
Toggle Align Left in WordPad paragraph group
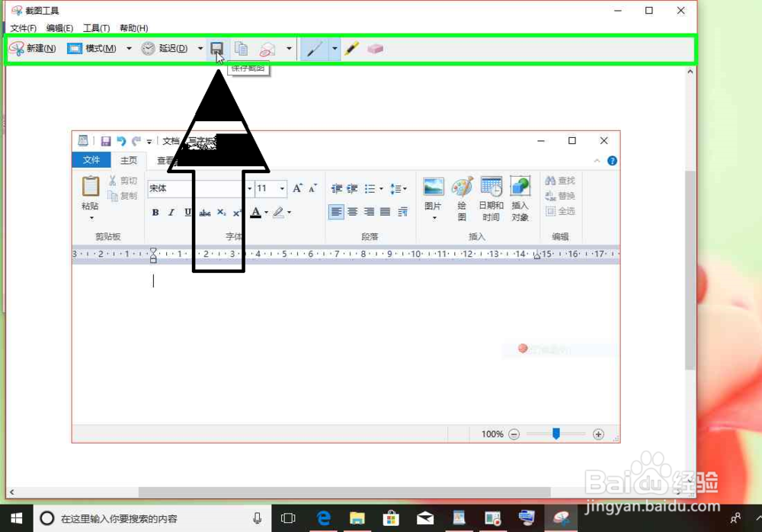coord(336,212)
